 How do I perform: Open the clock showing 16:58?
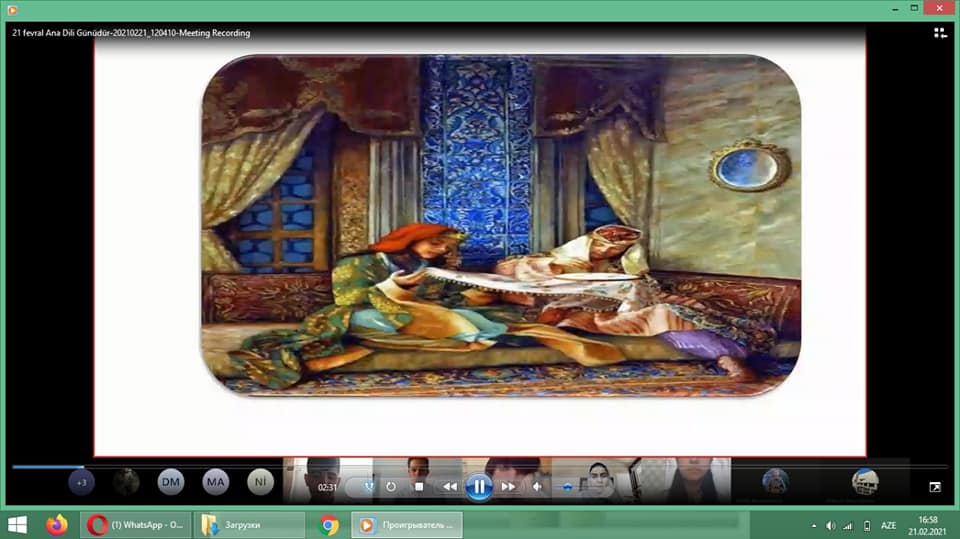tap(927, 526)
